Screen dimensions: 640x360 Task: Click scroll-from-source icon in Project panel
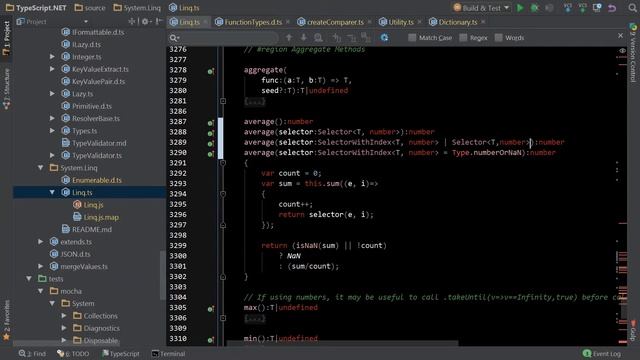131,21
